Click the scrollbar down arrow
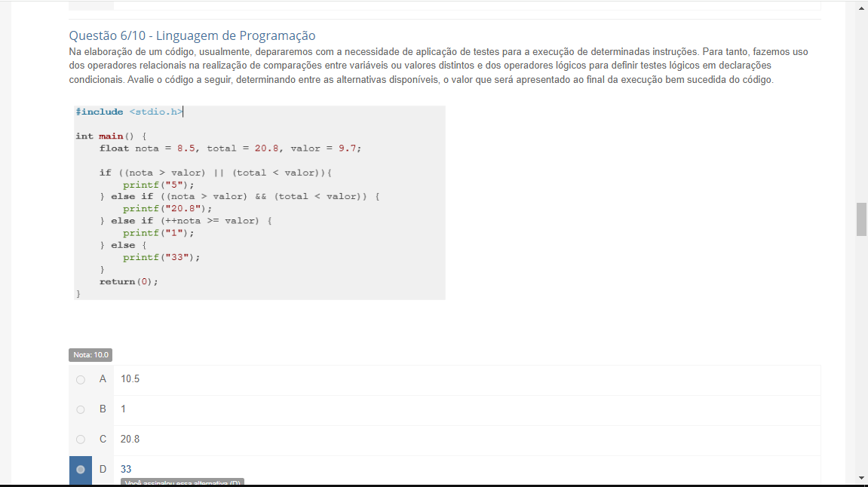 coord(861,478)
